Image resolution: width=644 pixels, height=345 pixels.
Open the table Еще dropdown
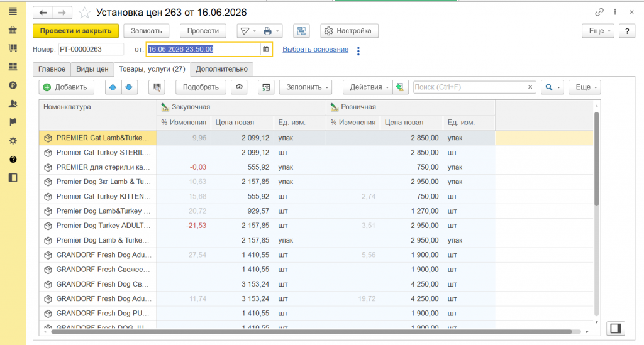585,87
